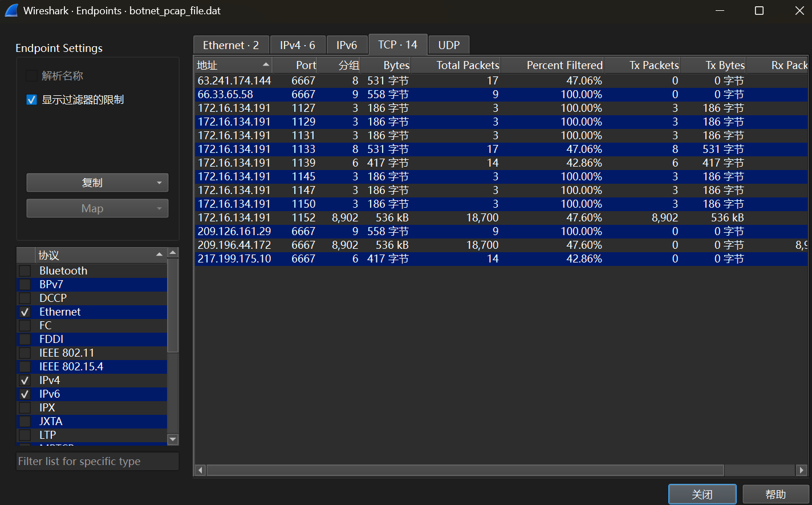Click the protocol list scroll down arrow
Image resolution: width=812 pixels, height=505 pixels.
pos(173,439)
